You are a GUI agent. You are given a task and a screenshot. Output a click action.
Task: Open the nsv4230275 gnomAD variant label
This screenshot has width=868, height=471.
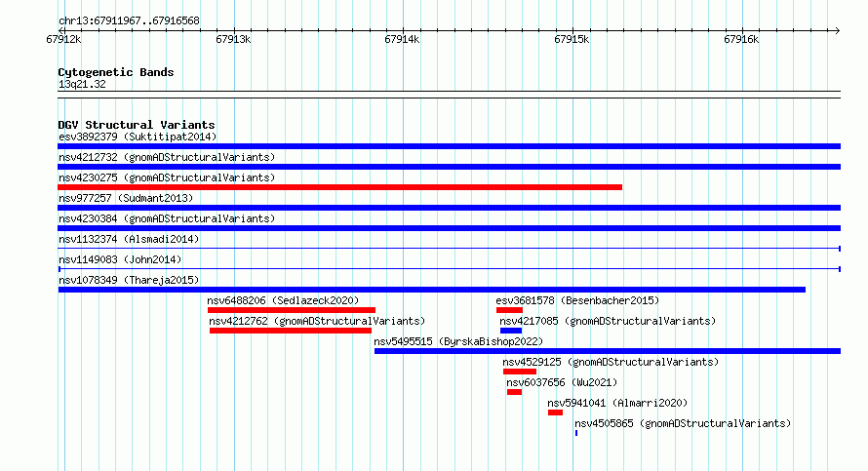point(167,177)
